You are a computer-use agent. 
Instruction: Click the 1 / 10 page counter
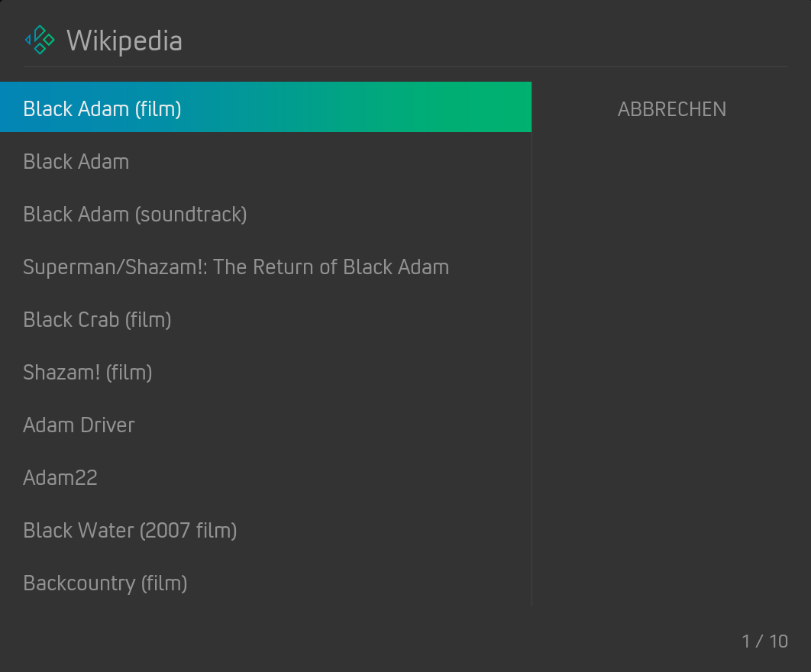point(764,641)
